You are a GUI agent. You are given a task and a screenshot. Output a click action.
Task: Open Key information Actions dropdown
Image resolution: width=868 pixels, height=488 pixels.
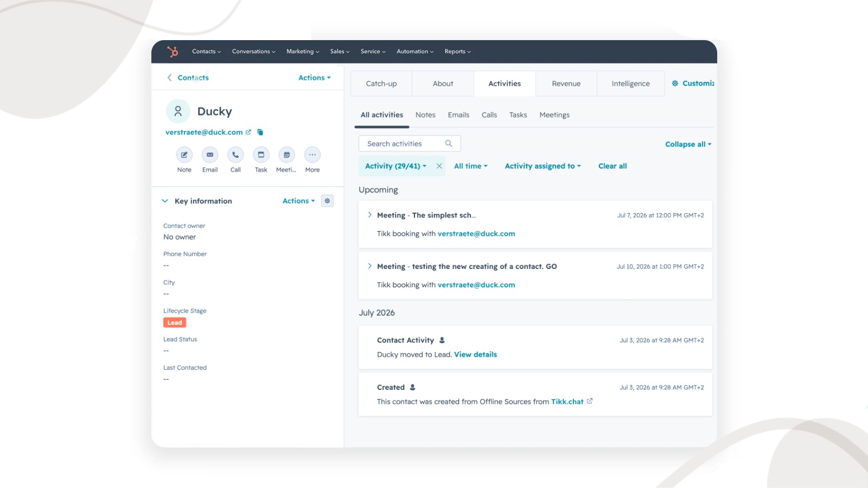pyautogui.click(x=299, y=201)
